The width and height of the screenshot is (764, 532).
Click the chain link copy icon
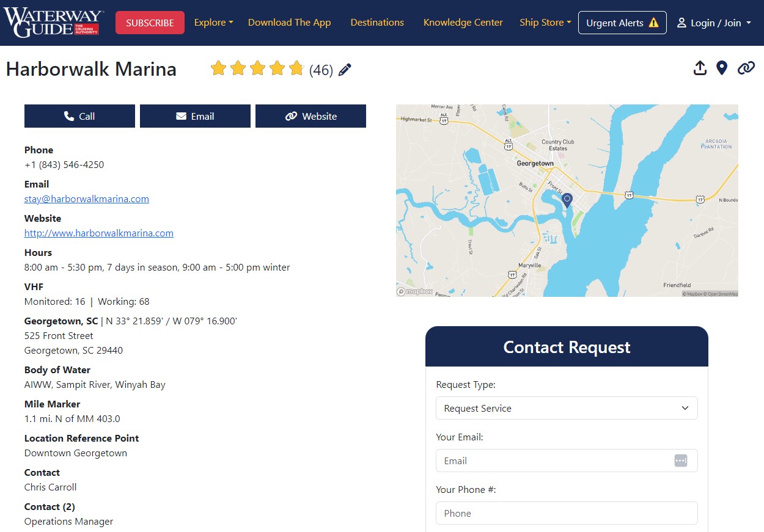pos(746,68)
